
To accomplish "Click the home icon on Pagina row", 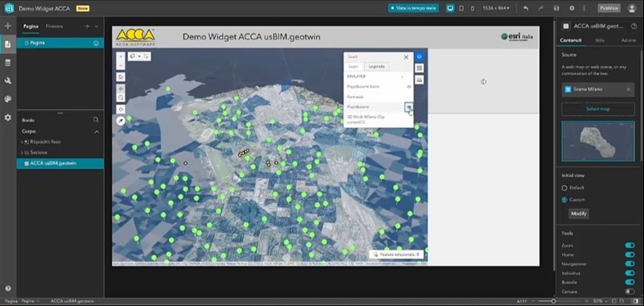I will (x=96, y=43).
